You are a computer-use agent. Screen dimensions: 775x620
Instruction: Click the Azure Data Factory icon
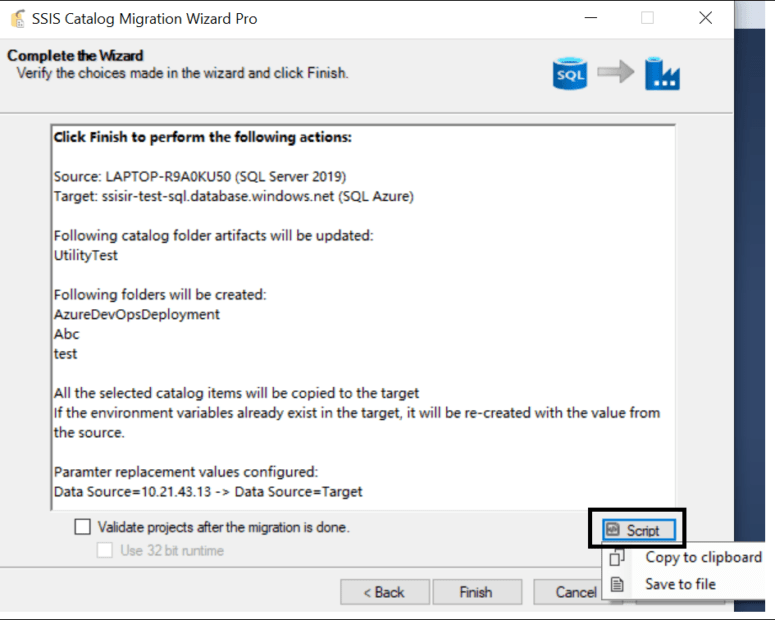pyautogui.click(x=662, y=74)
